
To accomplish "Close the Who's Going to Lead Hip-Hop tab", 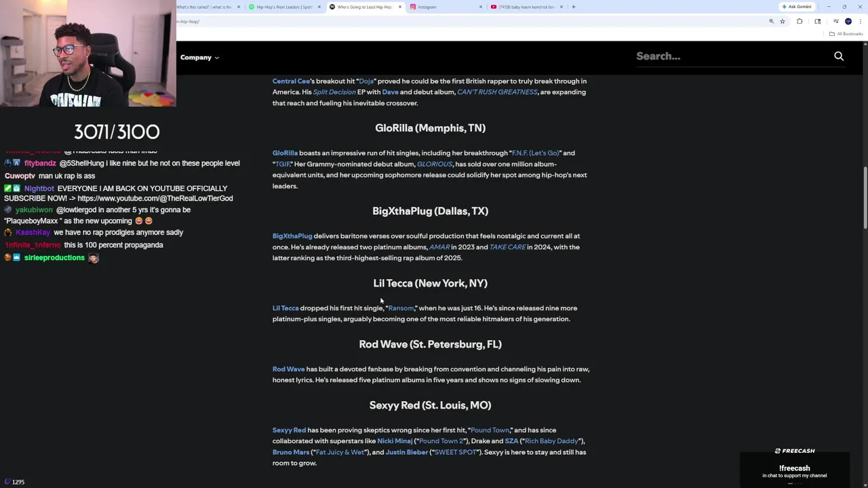I will tap(400, 7).
